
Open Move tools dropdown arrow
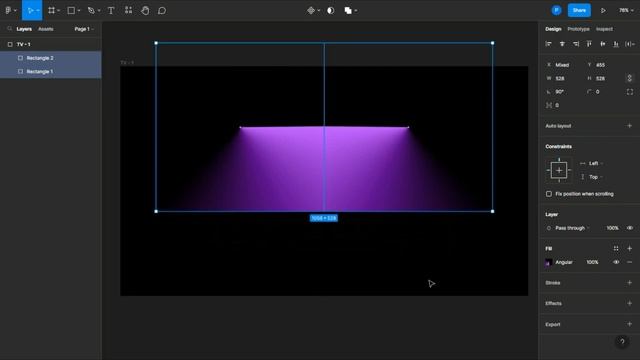38,11
